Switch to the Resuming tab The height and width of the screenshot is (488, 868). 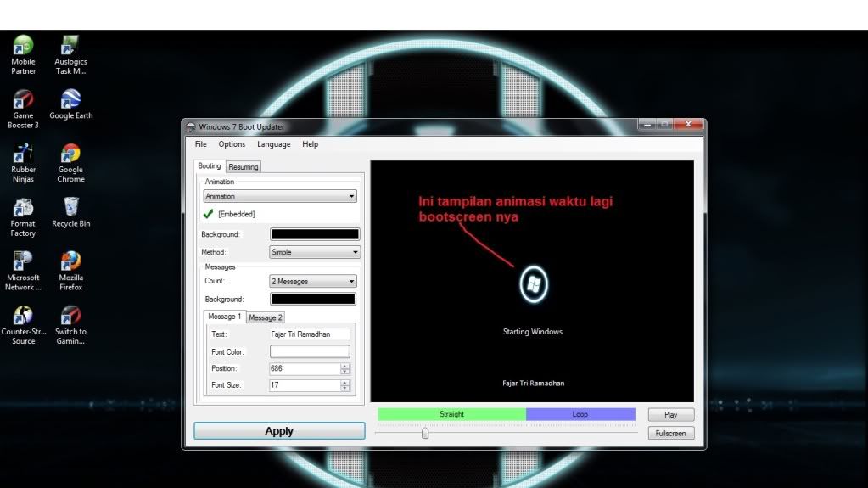point(243,166)
